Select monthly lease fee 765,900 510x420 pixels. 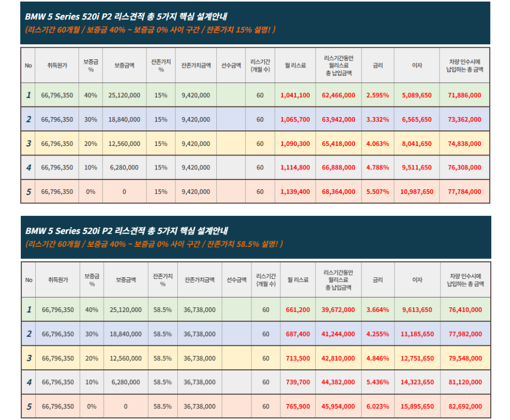(x=297, y=406)
